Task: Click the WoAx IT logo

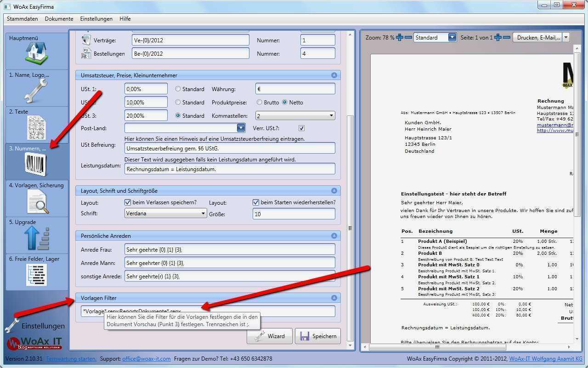Action: pos(34,343)
